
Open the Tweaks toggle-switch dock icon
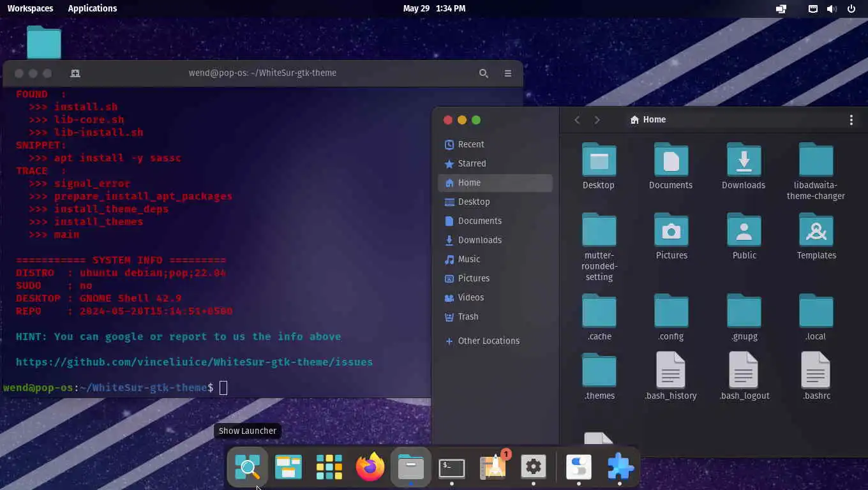[x=579, y=467]
